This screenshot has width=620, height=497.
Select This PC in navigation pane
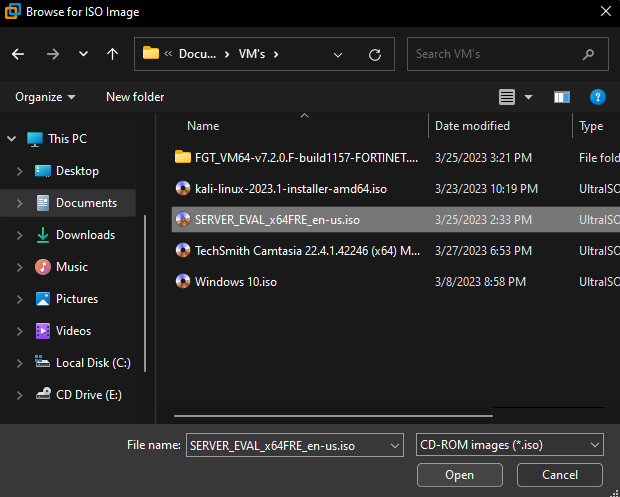pyautogui.click(x=67, y=139)
